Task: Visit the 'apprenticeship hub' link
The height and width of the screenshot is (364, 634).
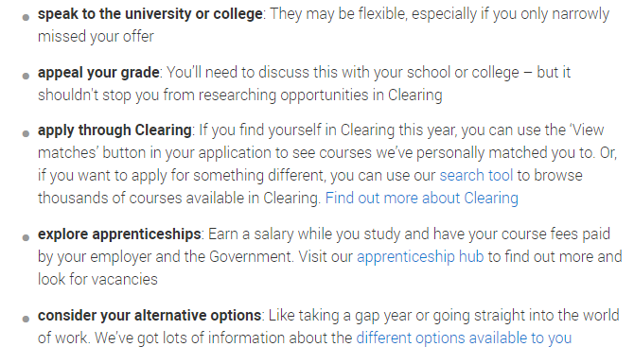Action: [x=420, y=256]
